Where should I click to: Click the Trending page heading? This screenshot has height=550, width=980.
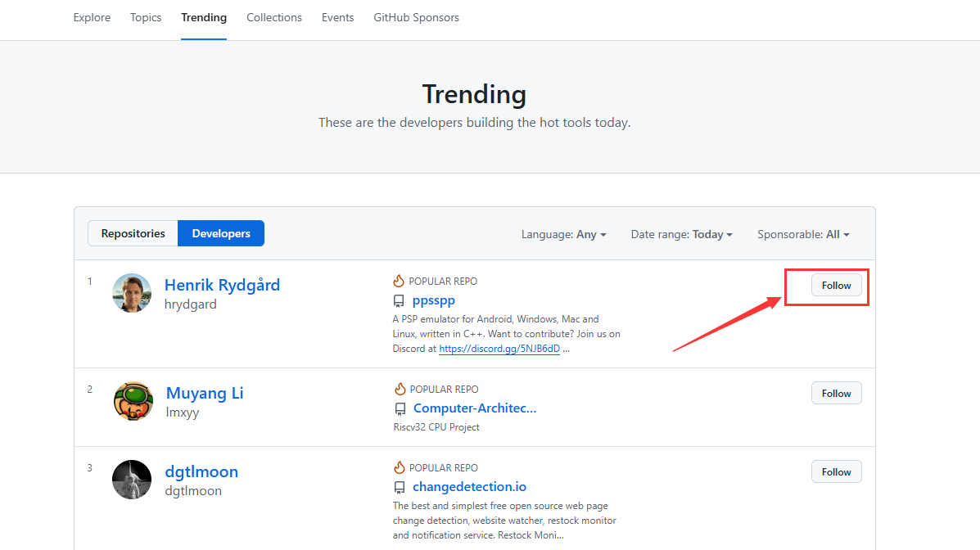coord(474,94)
